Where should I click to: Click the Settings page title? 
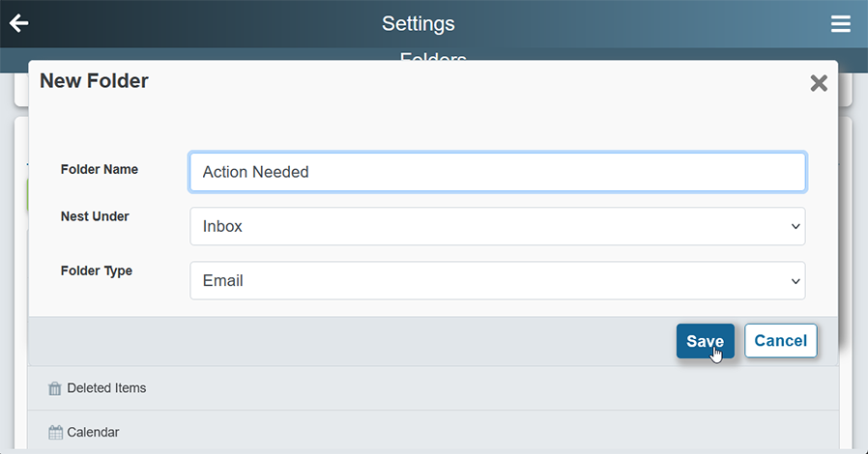coord(418,24)
